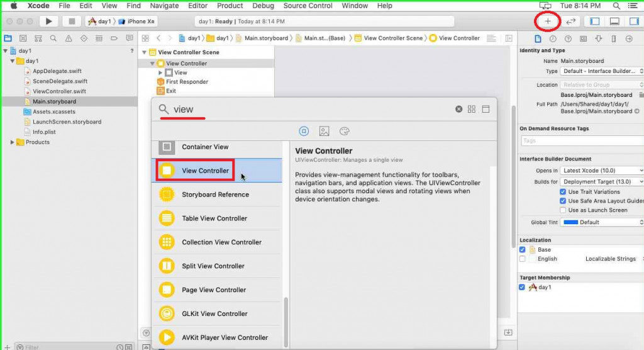Select Storyboard Reference object
Image resolution: width=644 pixels, height=350 pixels.
pyautogui.click(x=217, y=194)
